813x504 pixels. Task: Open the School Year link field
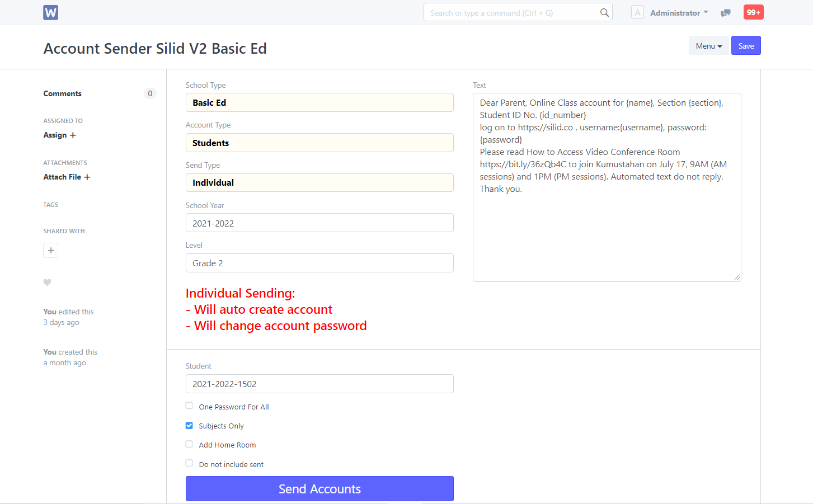[x=319, y=223]
